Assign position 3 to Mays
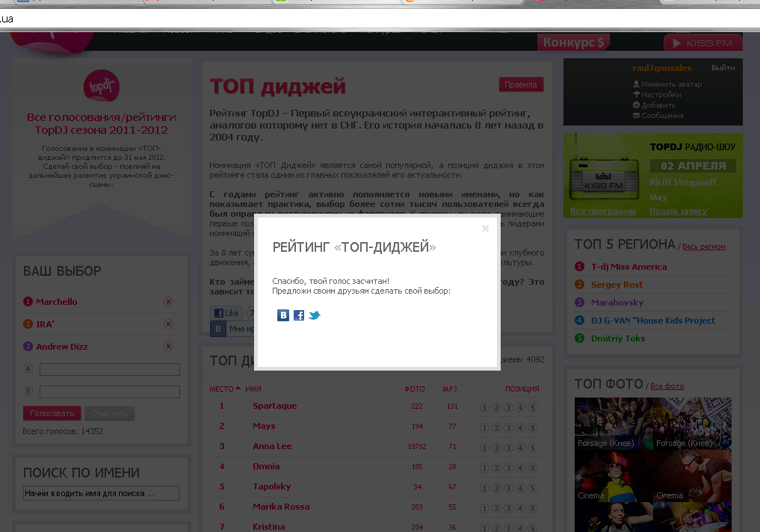Screen dimensions: 760x532 click(x=508, y=427)
